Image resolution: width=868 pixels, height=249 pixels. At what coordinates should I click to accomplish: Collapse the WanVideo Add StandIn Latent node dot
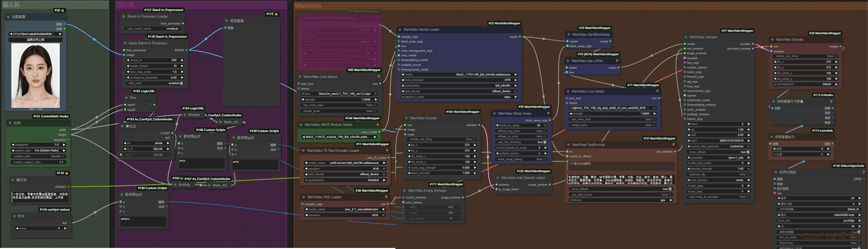pos(498,178)
